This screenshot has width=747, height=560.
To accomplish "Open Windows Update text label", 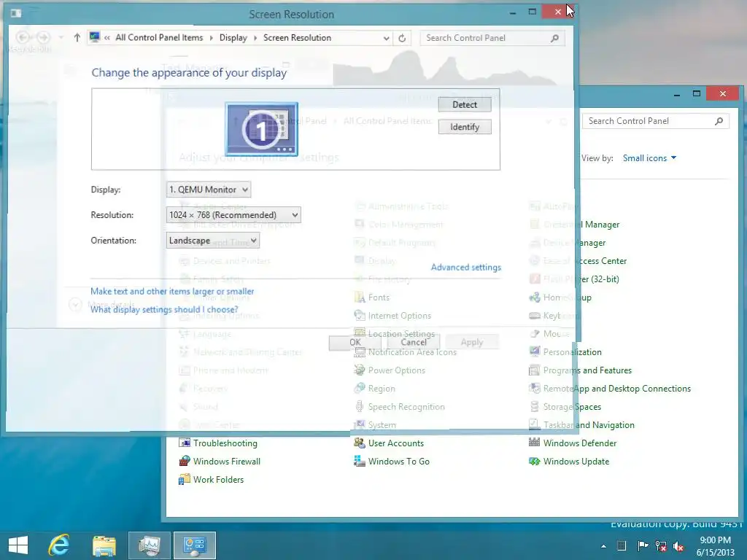I will (x=576, y=461).
